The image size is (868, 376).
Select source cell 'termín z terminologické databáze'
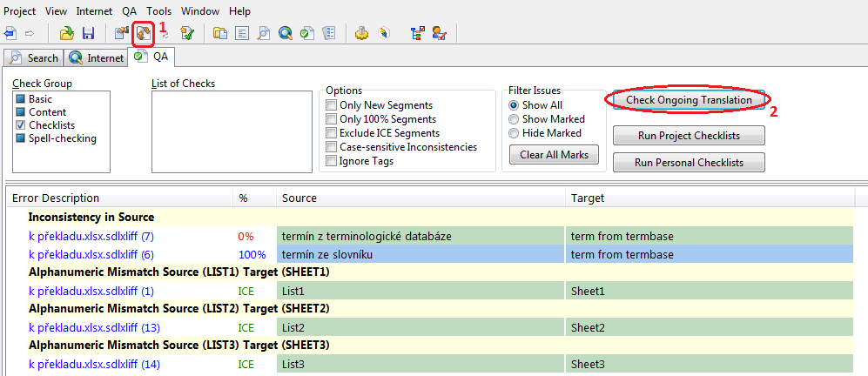(421, 237)
